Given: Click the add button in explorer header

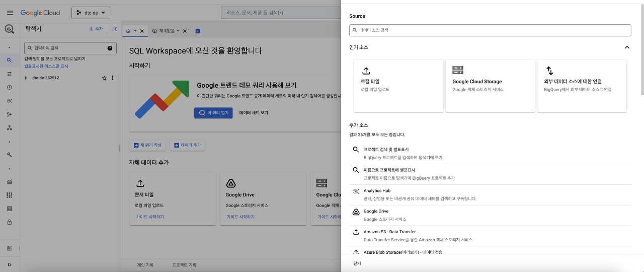Looking at the screenshot, I should 96,29.
